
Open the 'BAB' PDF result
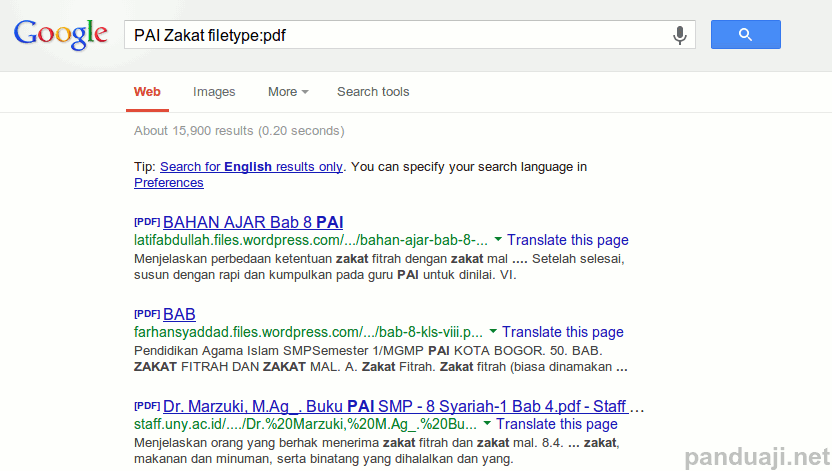[x=179, y=314]
